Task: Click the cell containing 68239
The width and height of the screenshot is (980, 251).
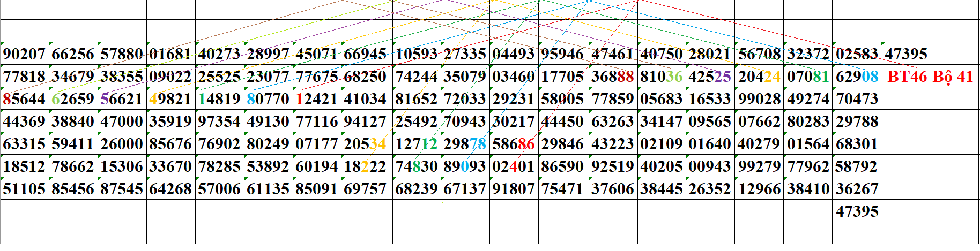Action: 417,189
